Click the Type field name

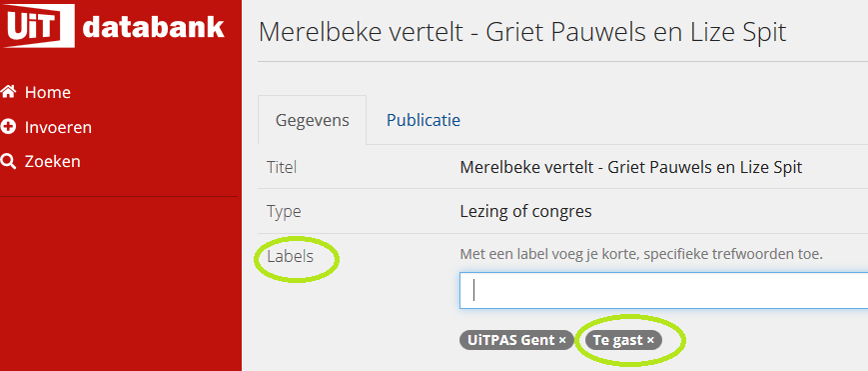click(x=284, y=212)
